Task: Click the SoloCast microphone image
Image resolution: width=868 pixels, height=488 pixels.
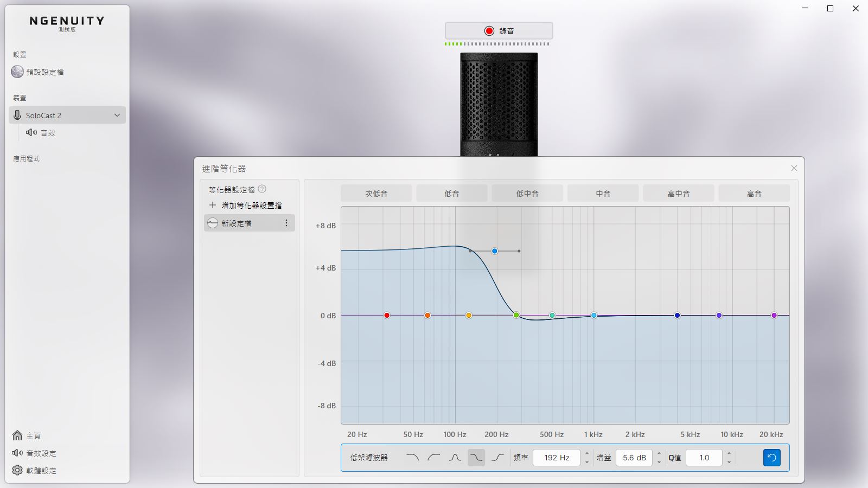Action: [499, 105]
